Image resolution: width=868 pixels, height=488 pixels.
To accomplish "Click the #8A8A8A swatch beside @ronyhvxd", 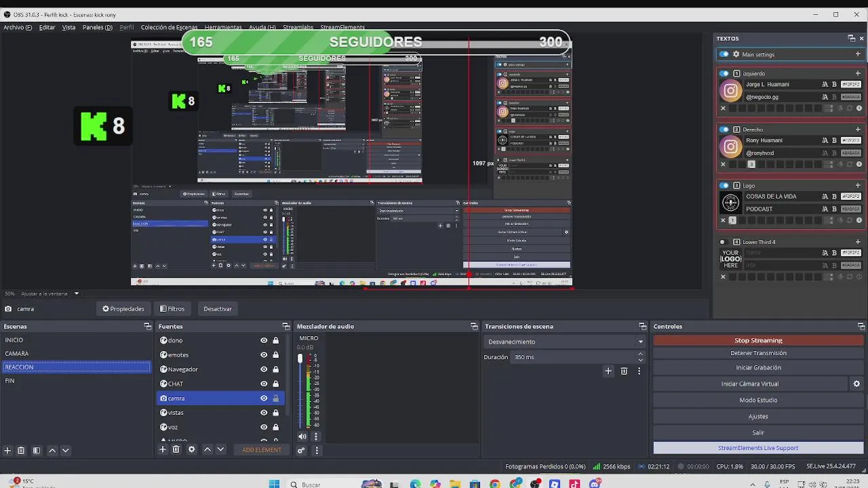I will pos(850,153).
